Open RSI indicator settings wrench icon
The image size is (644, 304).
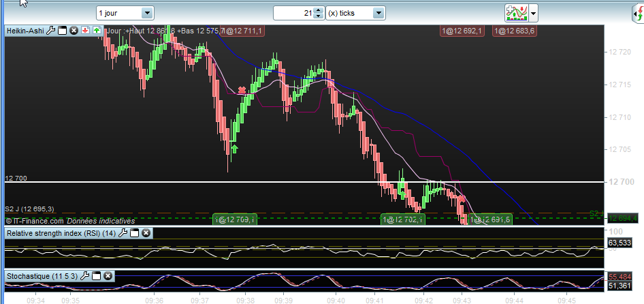click(x=123, y=233)
